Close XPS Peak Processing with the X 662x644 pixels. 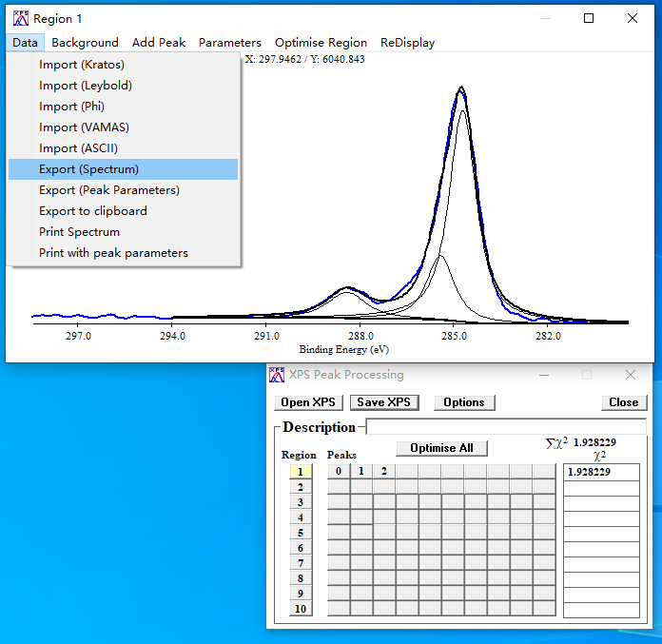pyautogui.click(x=631, y=375)
